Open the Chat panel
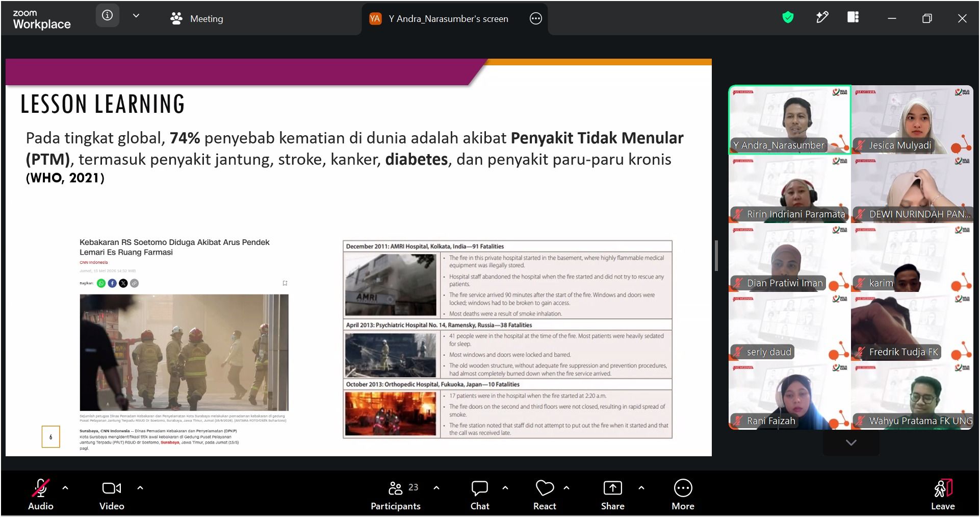980x518 pixels. pyautogui.click(x=480, y=495)
